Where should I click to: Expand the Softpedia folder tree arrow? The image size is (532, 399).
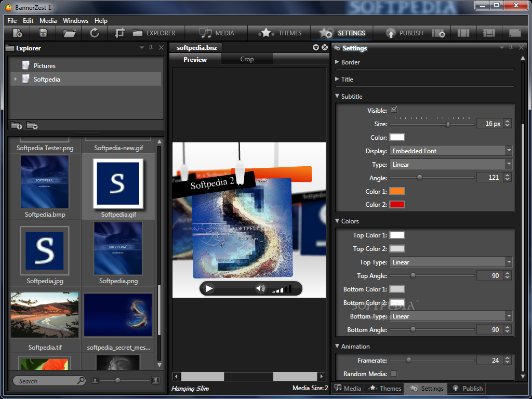click(15, 79)
